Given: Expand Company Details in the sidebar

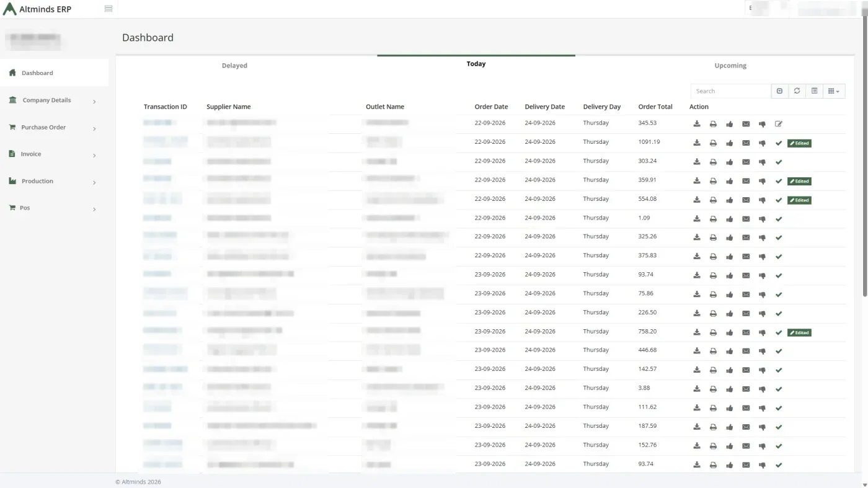Looking at the screenshot, I should [x=54, y=100].
